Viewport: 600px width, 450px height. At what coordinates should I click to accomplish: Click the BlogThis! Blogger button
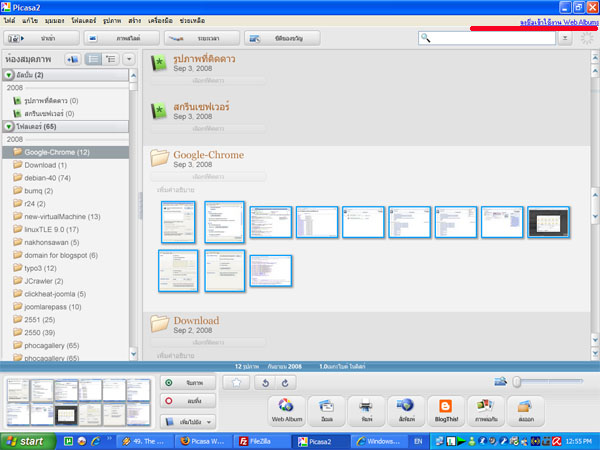[x=446, y=411]
